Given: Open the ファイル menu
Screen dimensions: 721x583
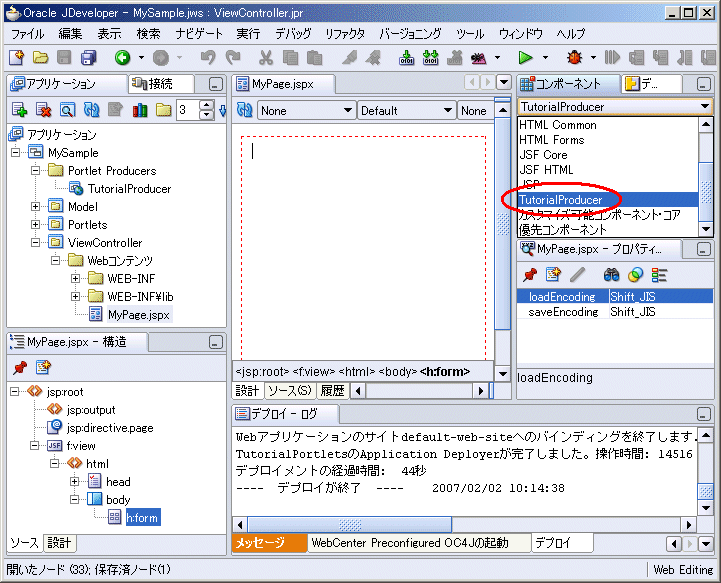Looking at the screenshot, I should 28,34.
